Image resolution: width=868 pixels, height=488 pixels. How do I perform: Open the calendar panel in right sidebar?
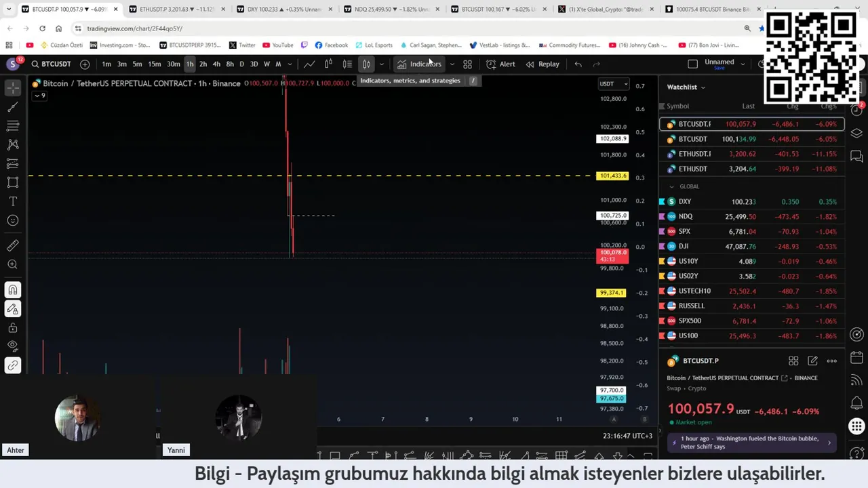click(x=856, y=357)
